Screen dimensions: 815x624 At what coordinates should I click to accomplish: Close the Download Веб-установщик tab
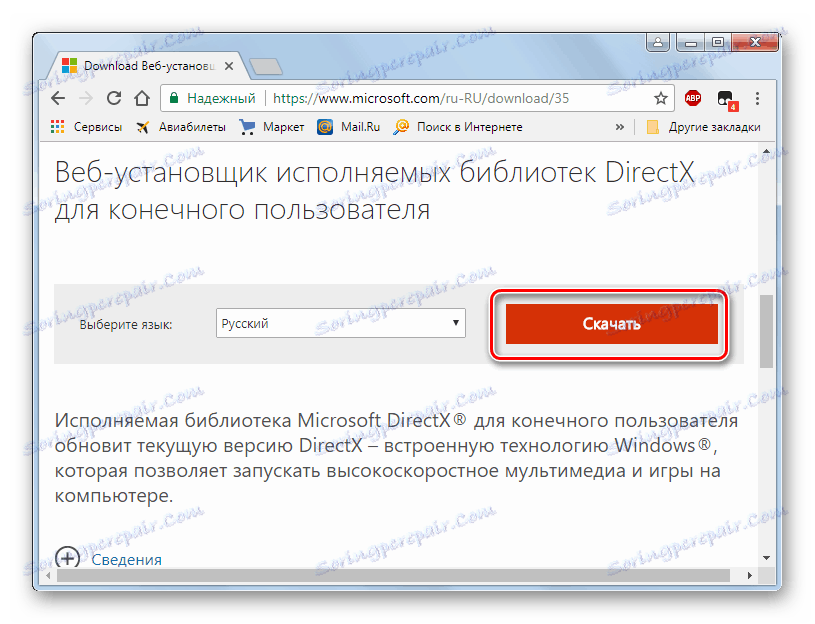point(229,67)
